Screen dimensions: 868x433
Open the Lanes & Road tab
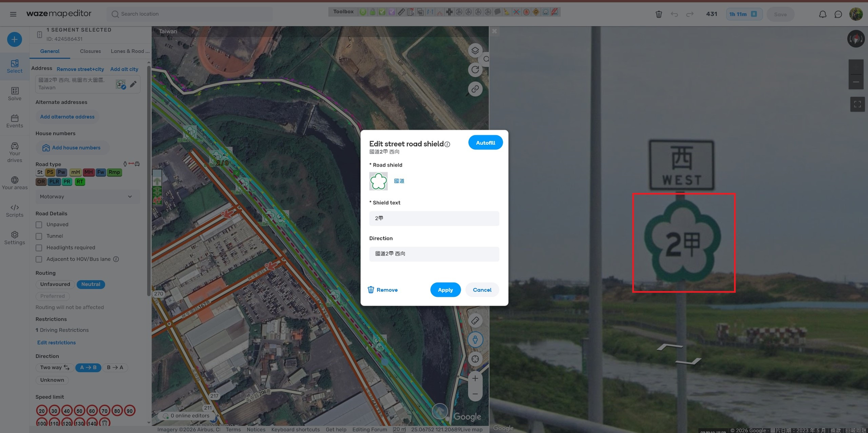pos(130,51)
